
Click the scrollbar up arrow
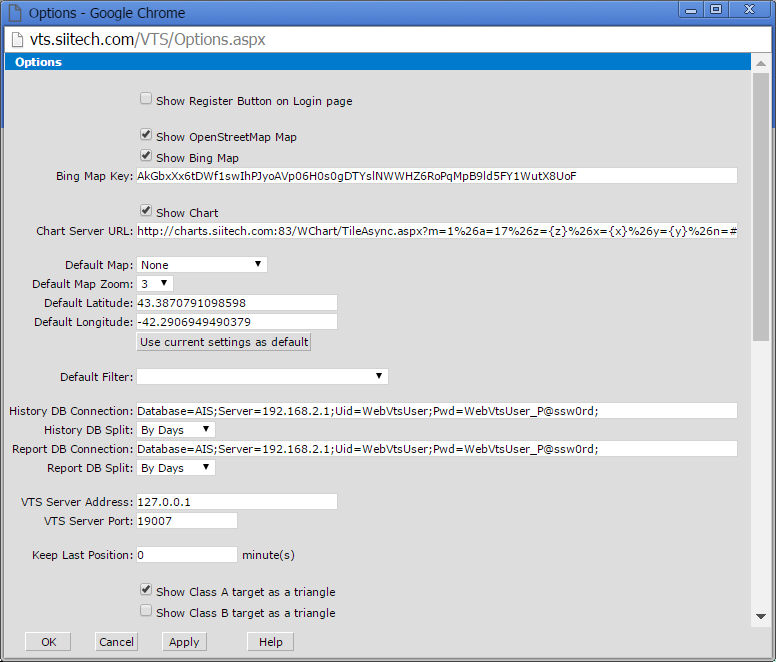tap(761, 63)
